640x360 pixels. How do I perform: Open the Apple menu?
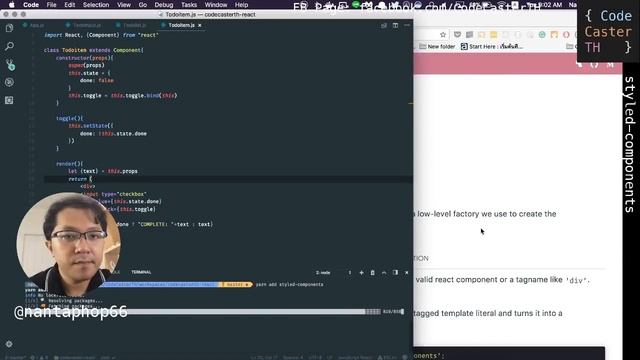11,5
